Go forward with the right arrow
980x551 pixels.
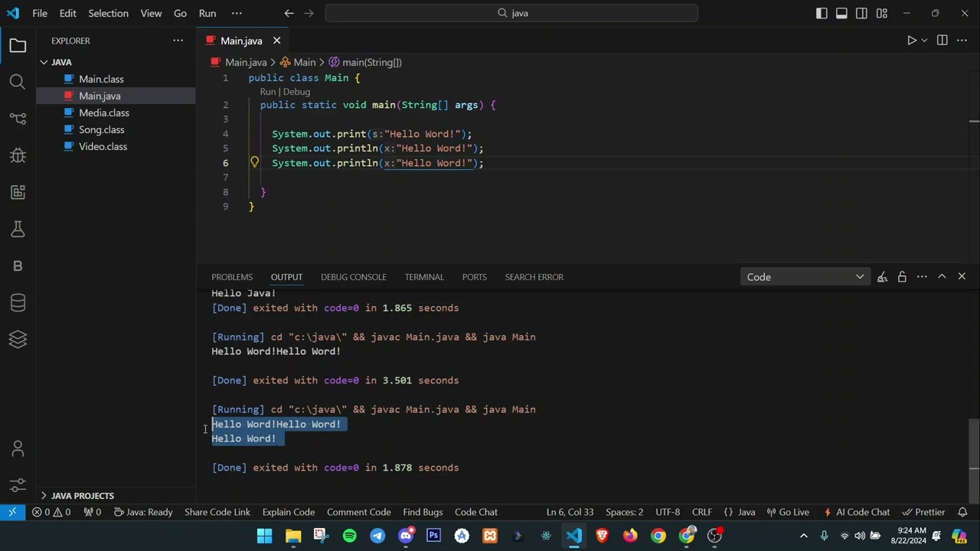pos(309,13)
